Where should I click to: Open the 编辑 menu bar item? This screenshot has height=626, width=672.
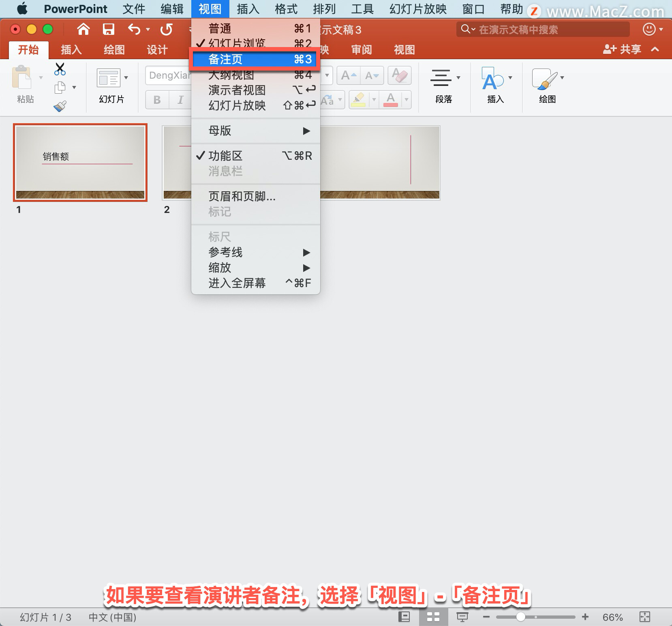172,9
